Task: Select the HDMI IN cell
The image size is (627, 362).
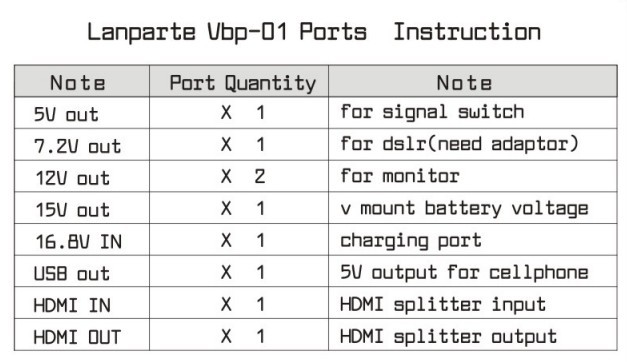Action: coord(82,303)
